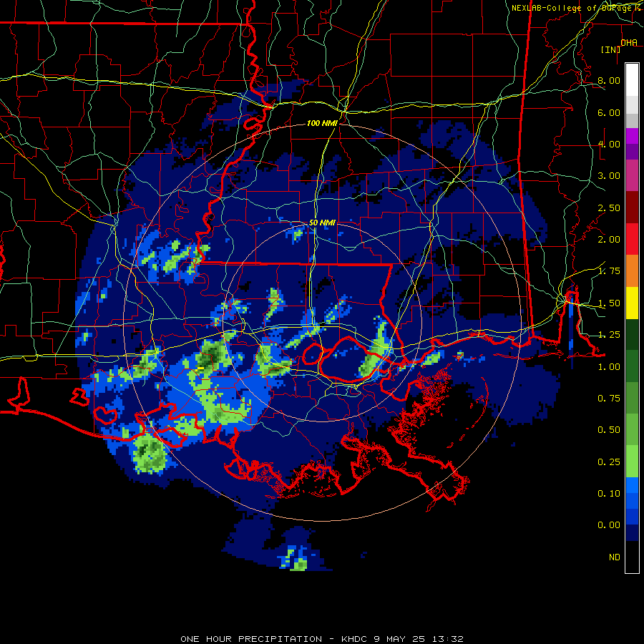Select the 4.00 legend value
Viewport: 644px width, 644px height.
(609, 144)
